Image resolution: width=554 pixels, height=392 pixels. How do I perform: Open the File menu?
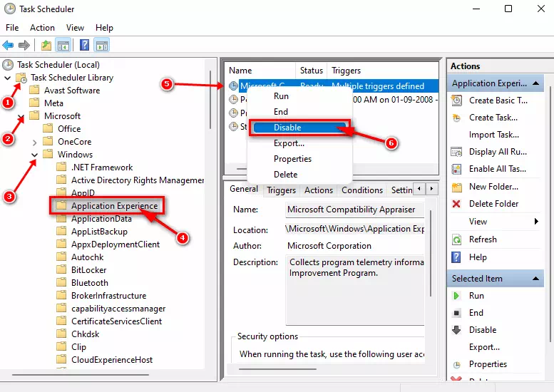12,28
